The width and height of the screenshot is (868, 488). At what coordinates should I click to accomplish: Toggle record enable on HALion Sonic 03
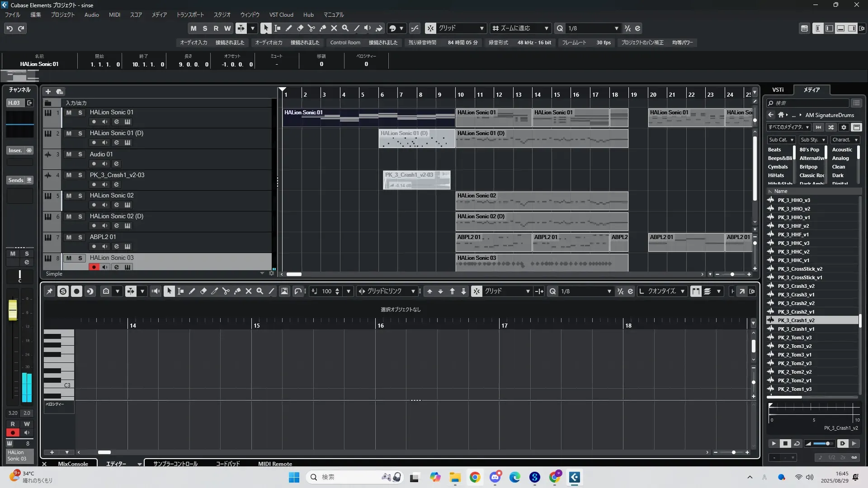pyautogui.click(x=94, y=267)
